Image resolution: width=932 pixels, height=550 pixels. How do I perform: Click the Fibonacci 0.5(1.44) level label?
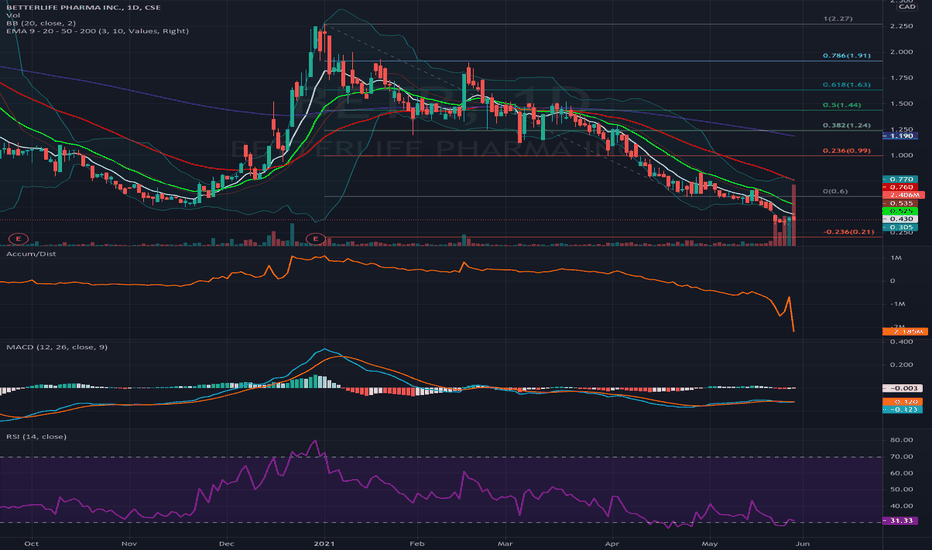[x=842, y=105]
